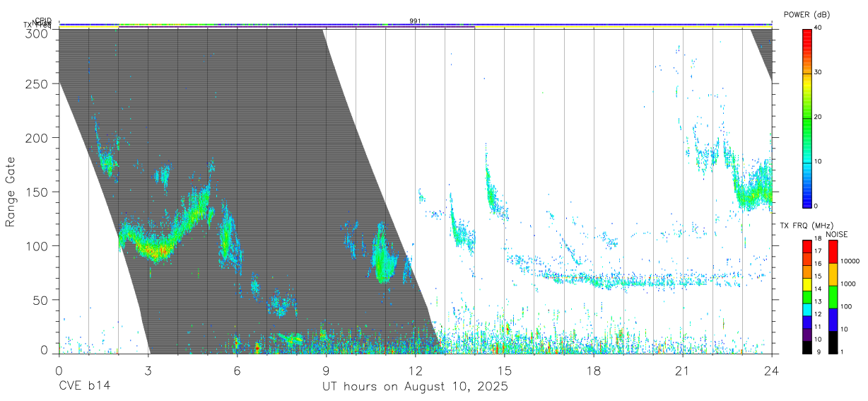Click the TX FRQ color scale bar
The width and height of the screenshot is (868, 401).
(807, 297)
